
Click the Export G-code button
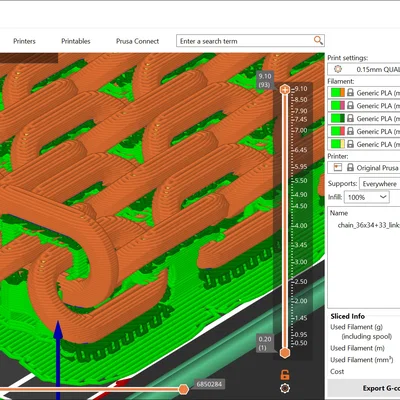click(x=364, y=388)
